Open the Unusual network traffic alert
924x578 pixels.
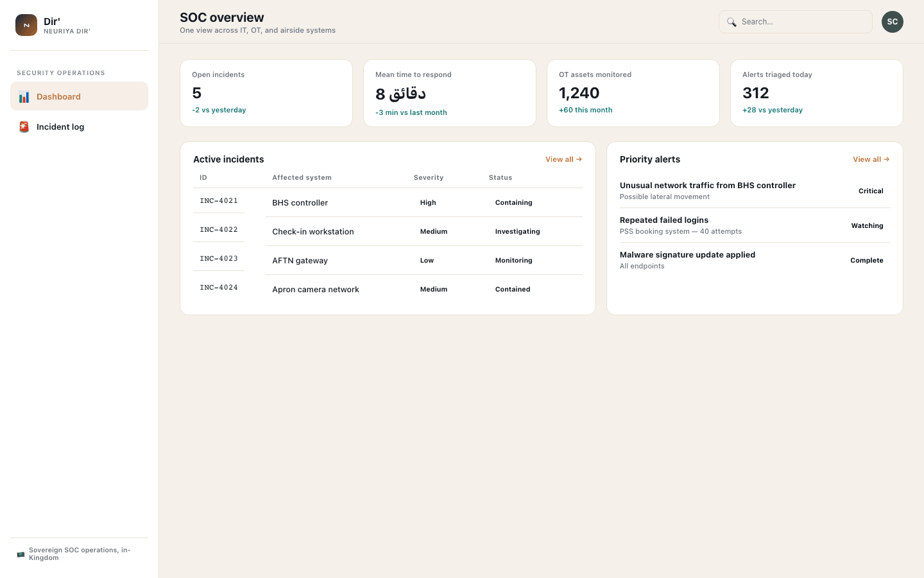(x=755, y=191)
